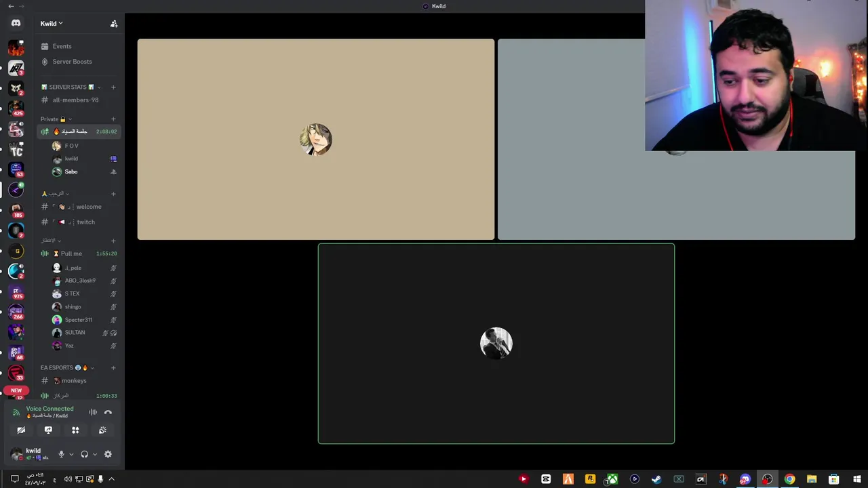Select voice channel with 2:08:02 timer
868x488 pixels.
click(x=79, y=131)
